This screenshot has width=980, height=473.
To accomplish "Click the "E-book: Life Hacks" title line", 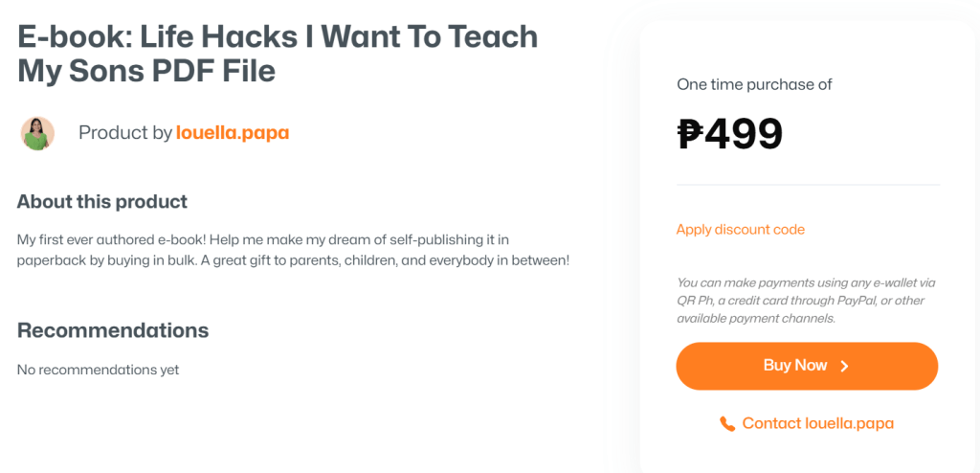I will pyautogui.click(x=278, y=36).
